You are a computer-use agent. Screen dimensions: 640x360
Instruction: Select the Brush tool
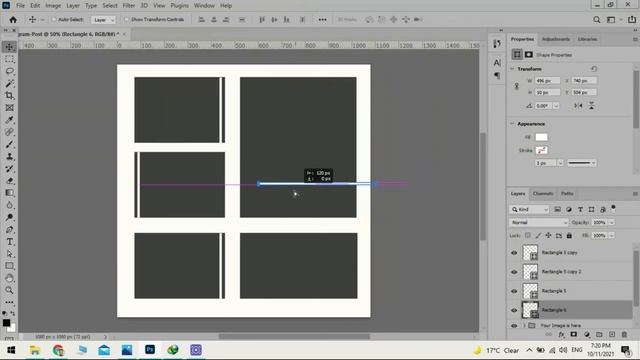pyautogui.click(x=9, y=144)
